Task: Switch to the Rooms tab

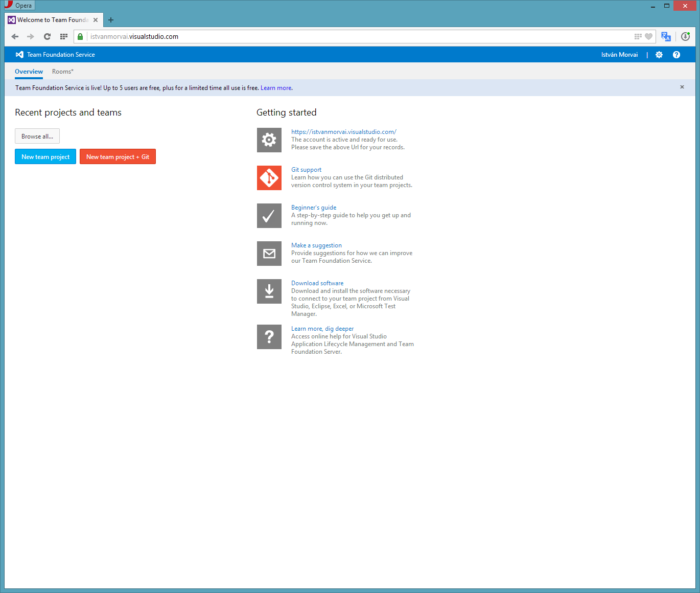Action: click(63, 72)
